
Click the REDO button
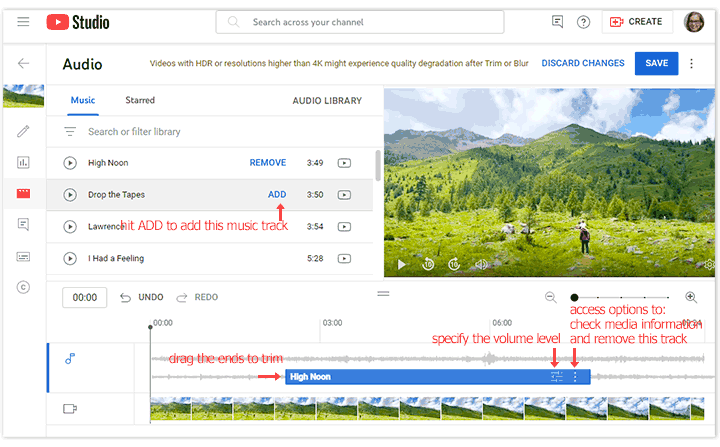click(x=197, y=297)
